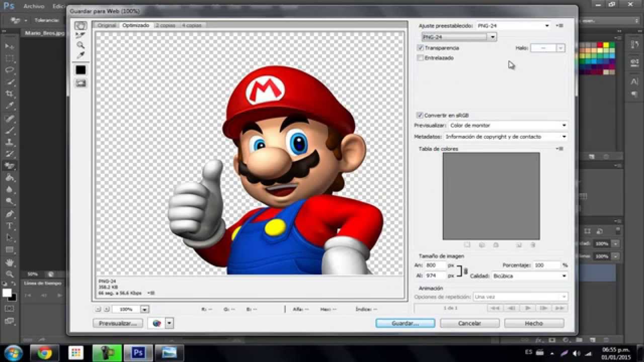
Task: Toggle the Convertir en sRGB checkbox
Action: coord(420,115)
